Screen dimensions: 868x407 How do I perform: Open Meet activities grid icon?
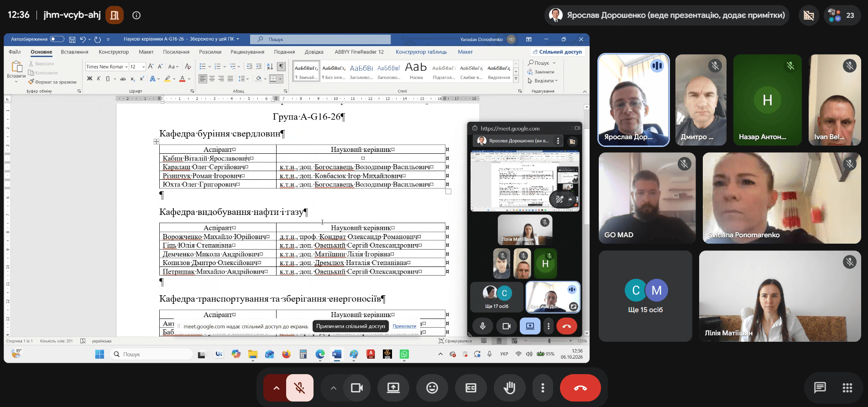pos(847,388)
